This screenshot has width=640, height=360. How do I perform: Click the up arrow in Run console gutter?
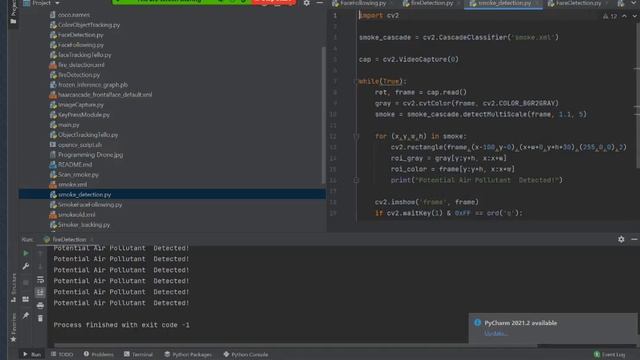[x=40, y=253]
